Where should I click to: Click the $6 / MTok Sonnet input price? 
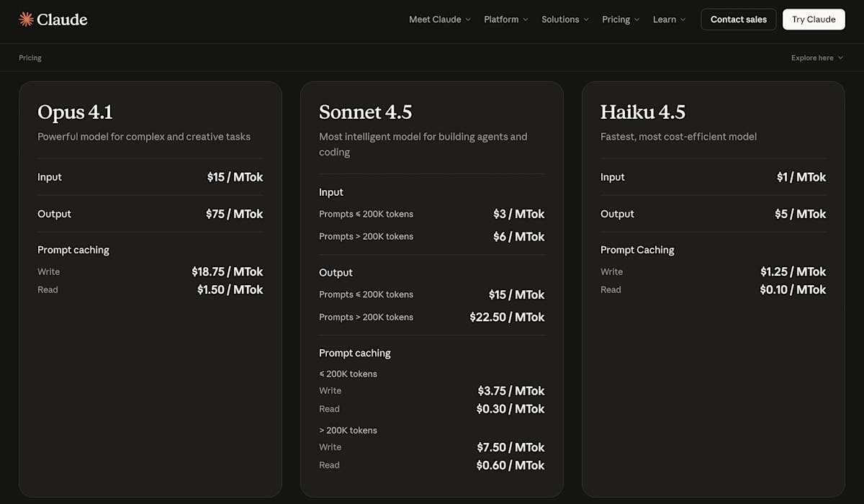519,236
